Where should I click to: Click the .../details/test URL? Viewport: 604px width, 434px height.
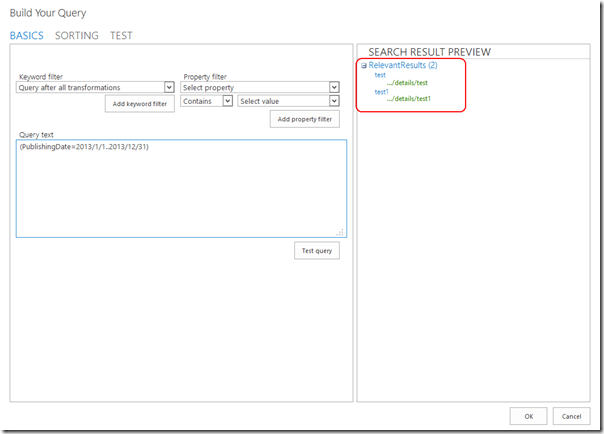[x=407, y=83]
